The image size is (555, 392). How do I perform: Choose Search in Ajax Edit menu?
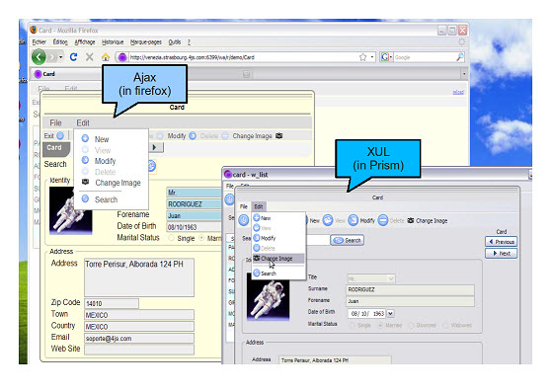pos(106,199)
